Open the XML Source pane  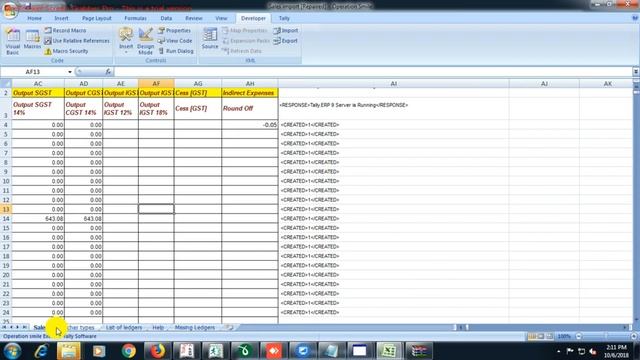[210, 39]
